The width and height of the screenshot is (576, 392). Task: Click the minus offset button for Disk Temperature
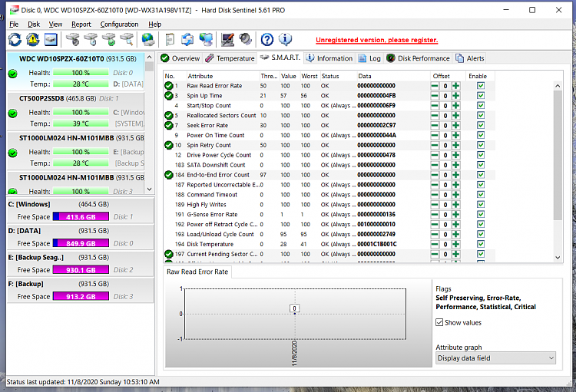point(435,245)
